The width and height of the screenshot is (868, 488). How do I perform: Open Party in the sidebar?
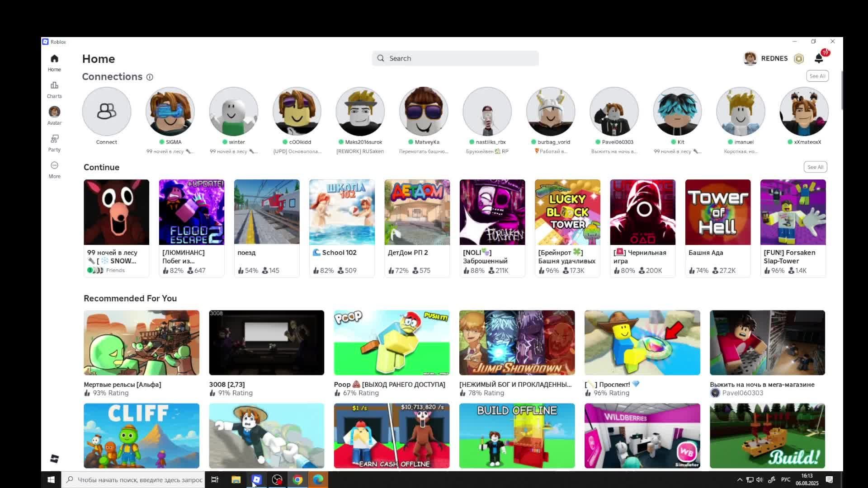54,143
